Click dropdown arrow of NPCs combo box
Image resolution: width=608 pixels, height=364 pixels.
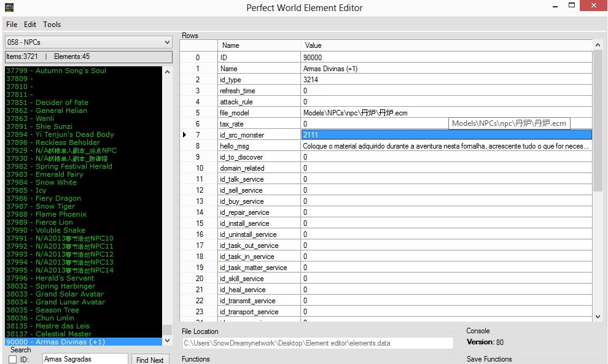(x=167, y=42)
